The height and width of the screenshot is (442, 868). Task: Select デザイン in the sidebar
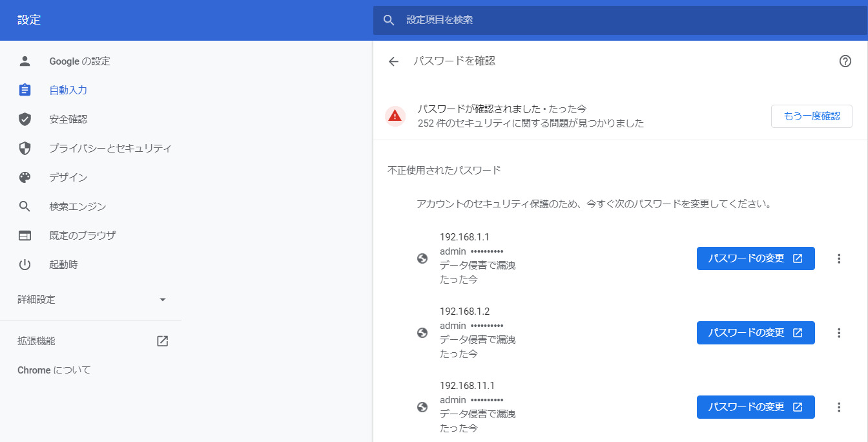pyautogui.click(x=68, y=178)
